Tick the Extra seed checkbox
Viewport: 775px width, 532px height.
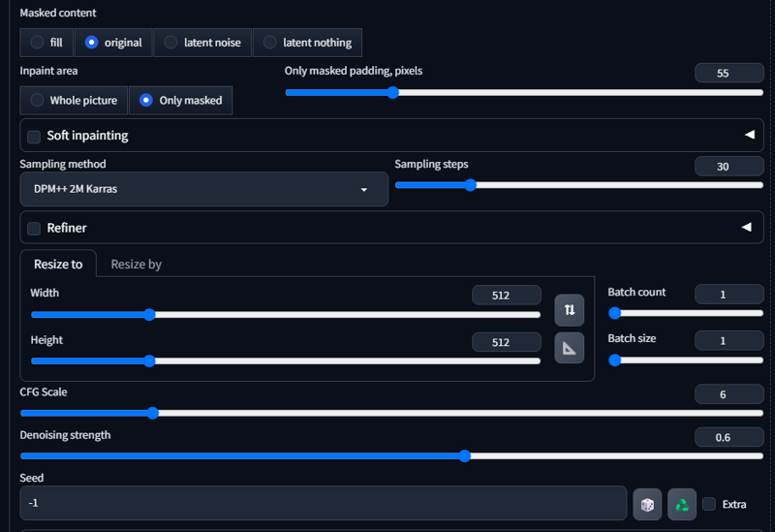[709, 504]
